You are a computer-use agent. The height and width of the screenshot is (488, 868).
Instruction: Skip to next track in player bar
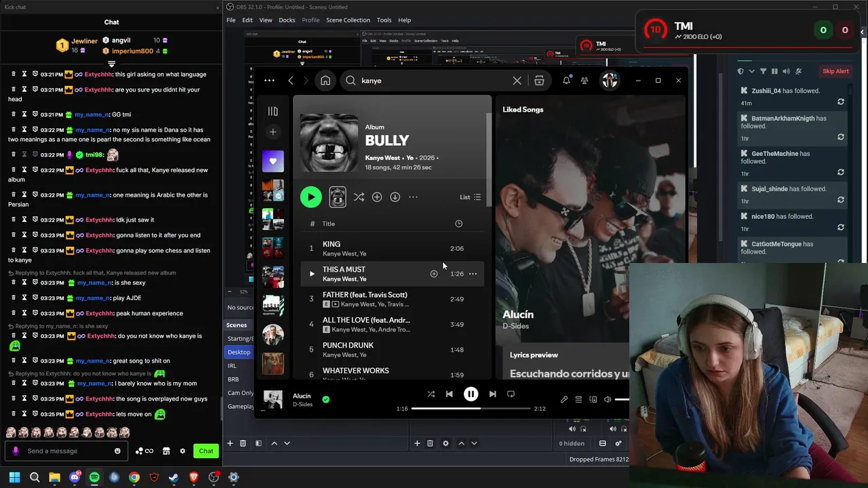[x=492, y=394]
